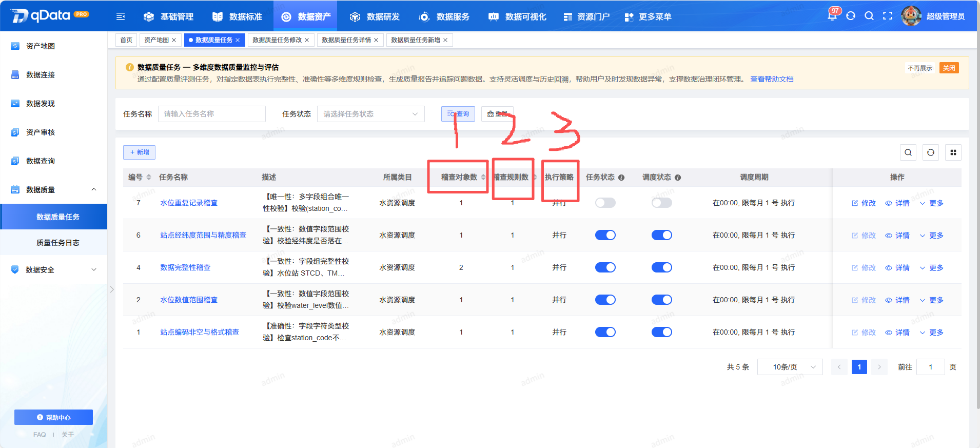The width and height of the screenshot is (980, 448).
Task: Open the 数据完整性稽查 task name link
Action: pyautogui.click(x=185, y=267)
